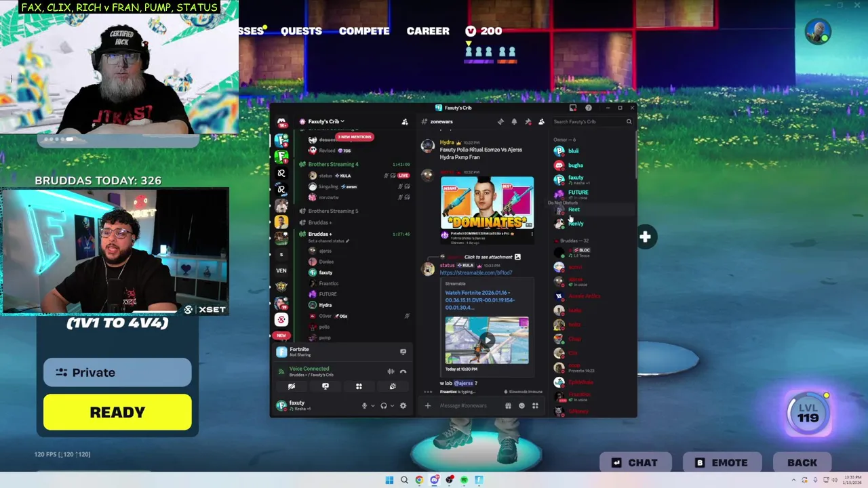Click the Fortnite BACK button

pos(802,463)
